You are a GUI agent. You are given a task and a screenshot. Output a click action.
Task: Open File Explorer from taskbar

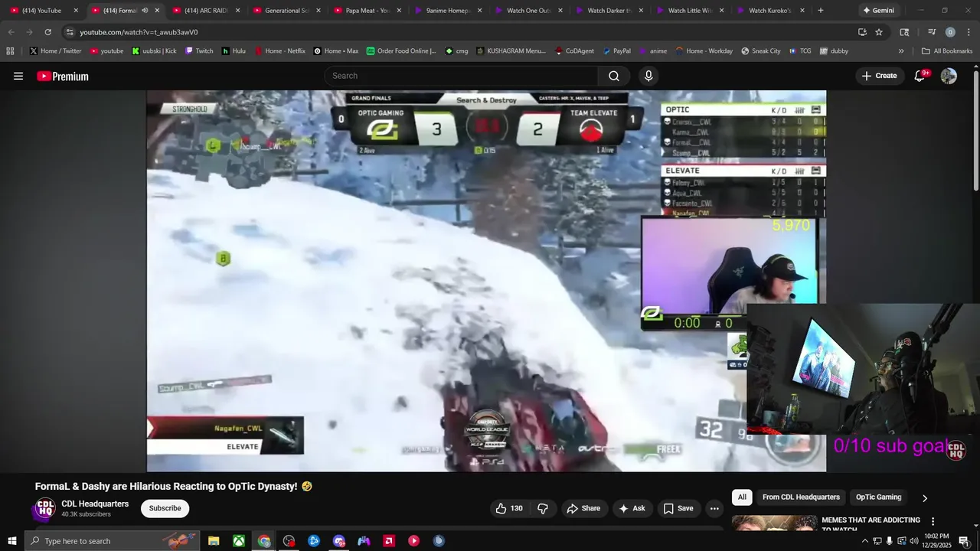click(214, 541)
